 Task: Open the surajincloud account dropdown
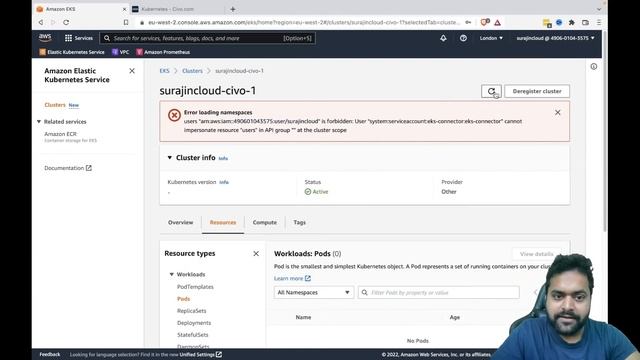pyautogui.click(x=555, y=38)
